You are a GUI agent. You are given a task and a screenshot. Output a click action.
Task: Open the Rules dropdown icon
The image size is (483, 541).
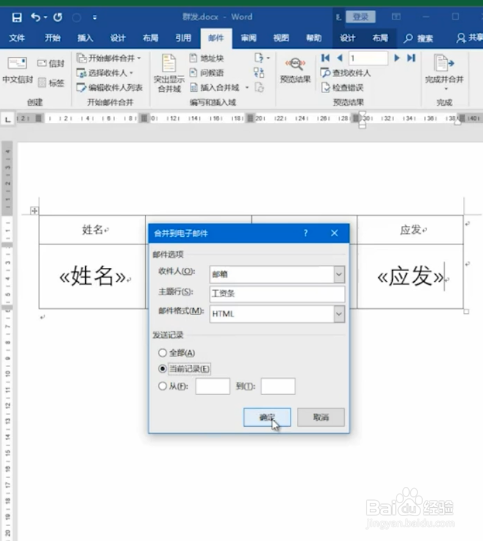[262, 58]
